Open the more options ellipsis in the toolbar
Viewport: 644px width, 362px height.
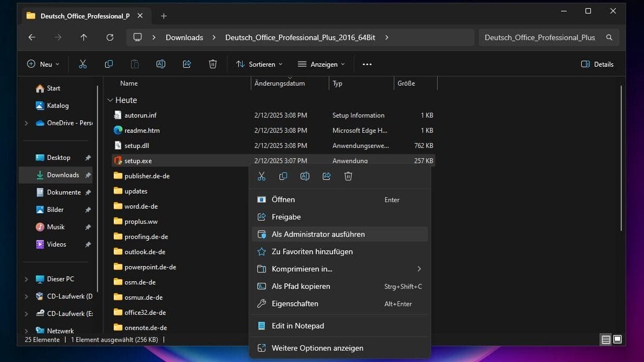click(x=367, y=64)
